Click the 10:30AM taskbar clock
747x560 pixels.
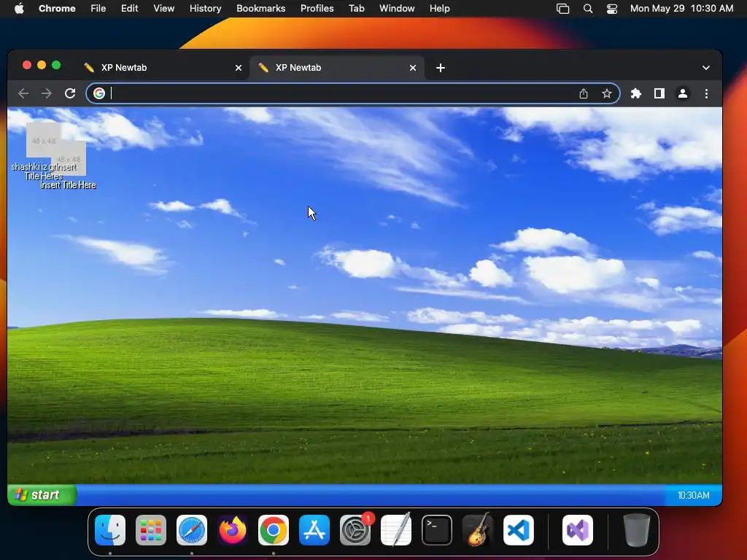coord(693,496)
